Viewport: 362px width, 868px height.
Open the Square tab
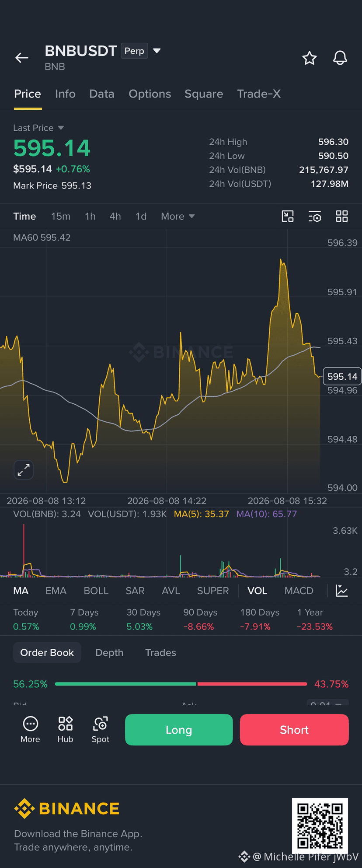tap(204, 94)
